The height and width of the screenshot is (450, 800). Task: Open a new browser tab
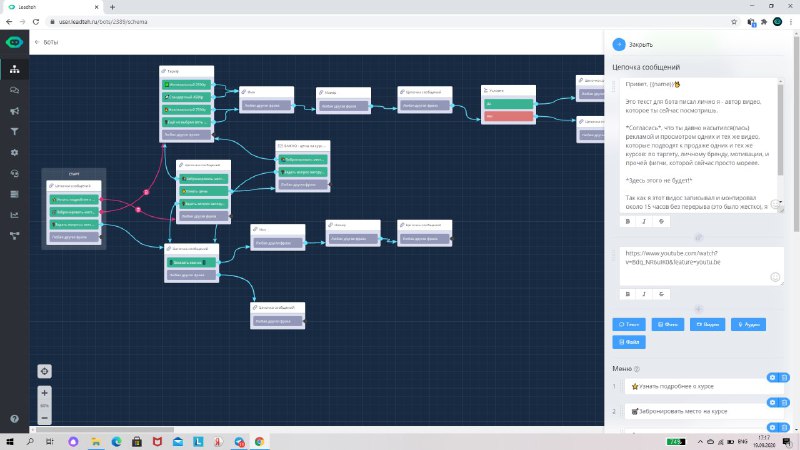112,7
